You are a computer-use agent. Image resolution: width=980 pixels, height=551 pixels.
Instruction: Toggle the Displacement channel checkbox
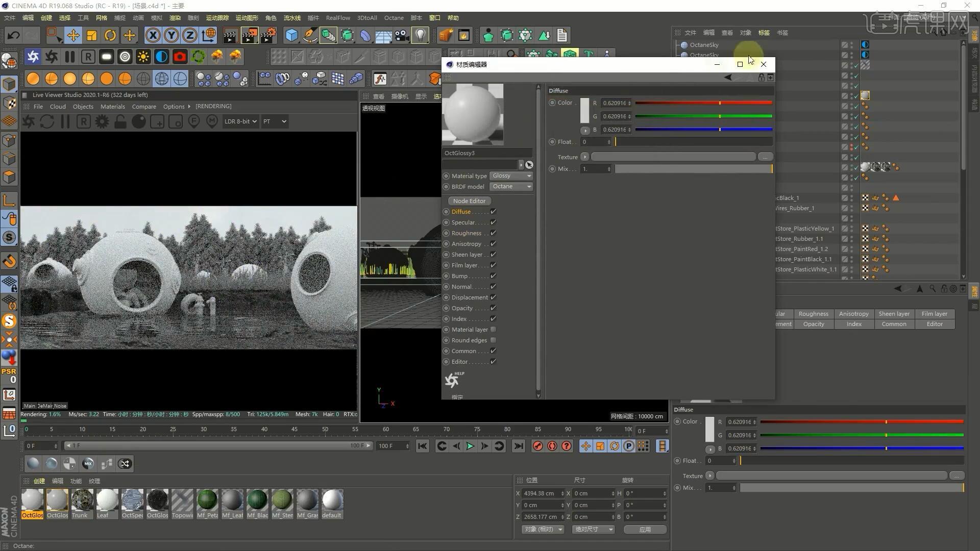click(x=493, y=297)
